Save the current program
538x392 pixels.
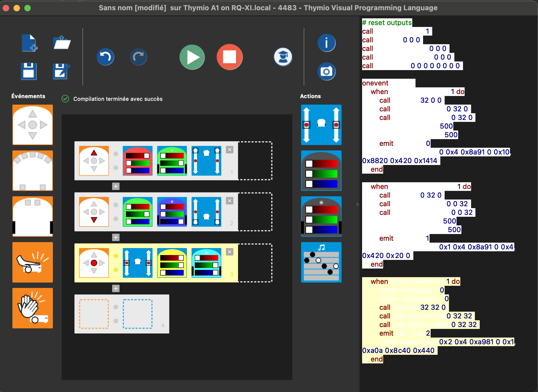28,71
